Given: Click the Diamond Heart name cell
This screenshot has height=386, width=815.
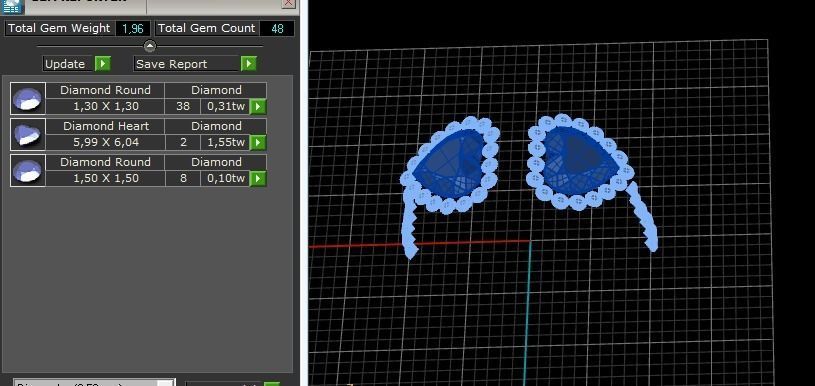Looking at the screenshot, I should click(x=106, y=126).
